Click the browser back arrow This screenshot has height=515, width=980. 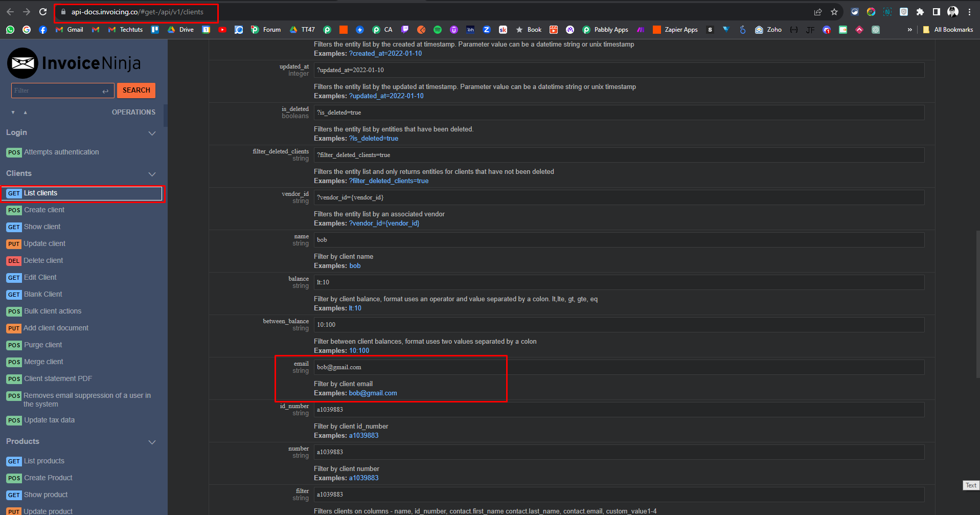click(10, 12)
